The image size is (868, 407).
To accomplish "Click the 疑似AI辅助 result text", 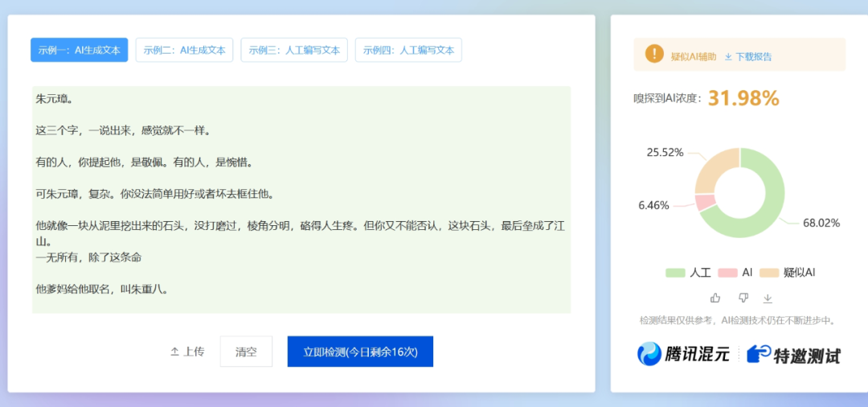I will (x=694, y=56).
